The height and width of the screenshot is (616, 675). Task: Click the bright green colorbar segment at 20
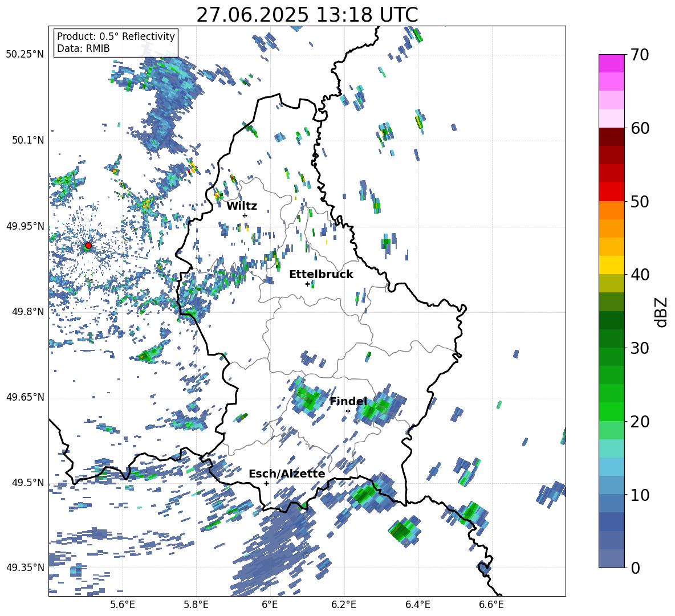click(x=611, y=411)
